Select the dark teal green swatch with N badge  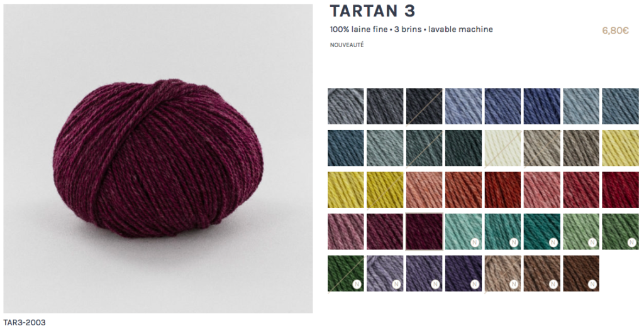(541, 231)
